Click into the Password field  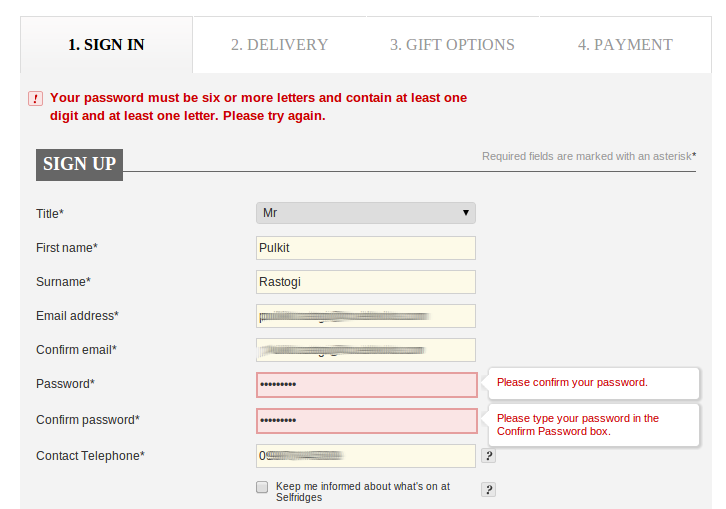click(366, 384)
